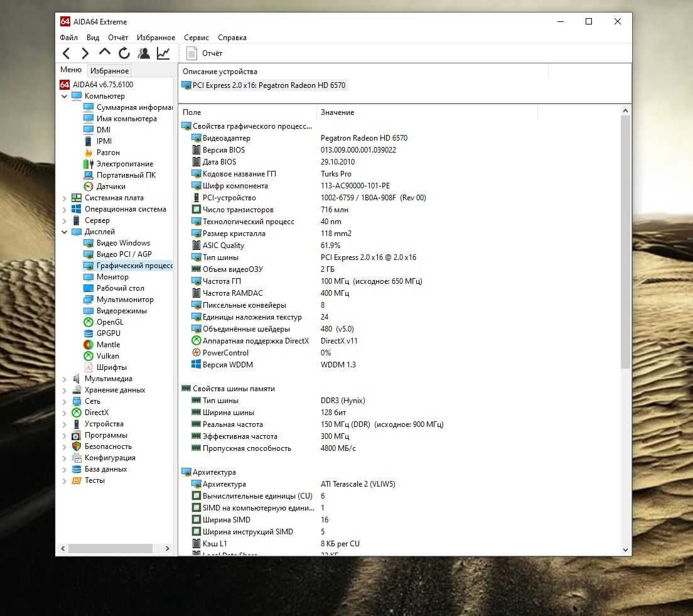Expand the Операционная система node
The width and height of the screenshot is (693, 616).
(x=65, y=209)
